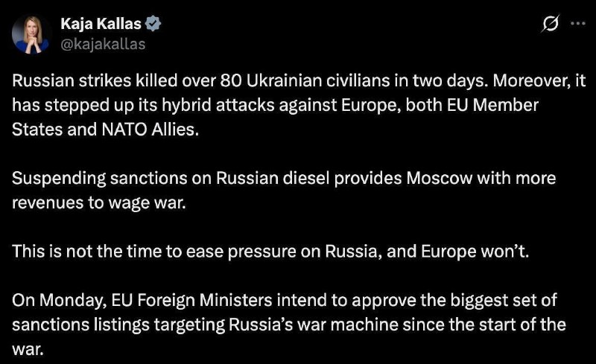Click the phrase "Russian diesel"

pyautogui.click(x=273, y=178)
